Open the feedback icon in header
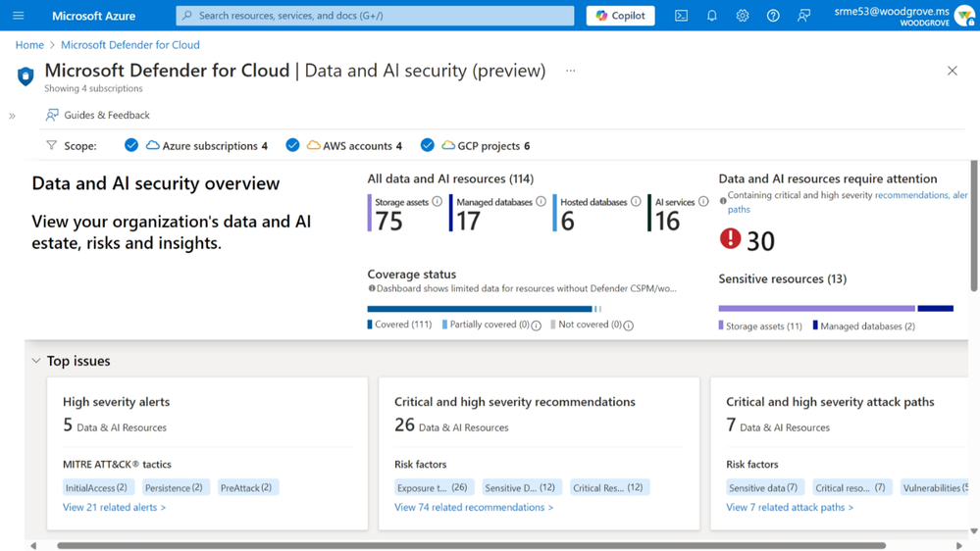Viewport: 980px width, 551px height. [803, 16]
